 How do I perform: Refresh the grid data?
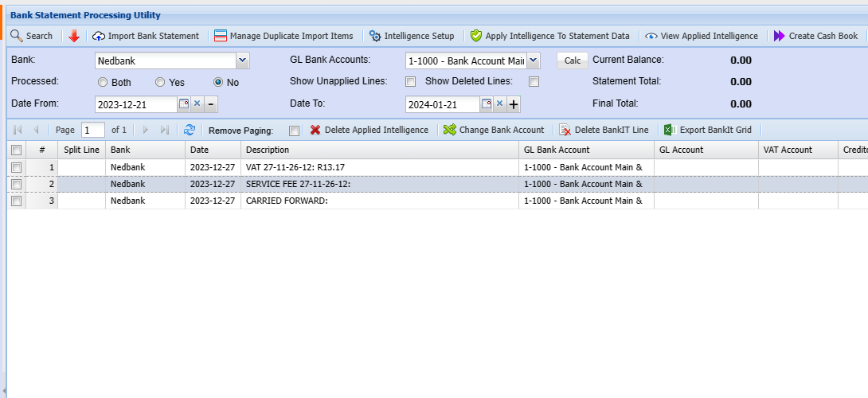click(x=190, y=130)
